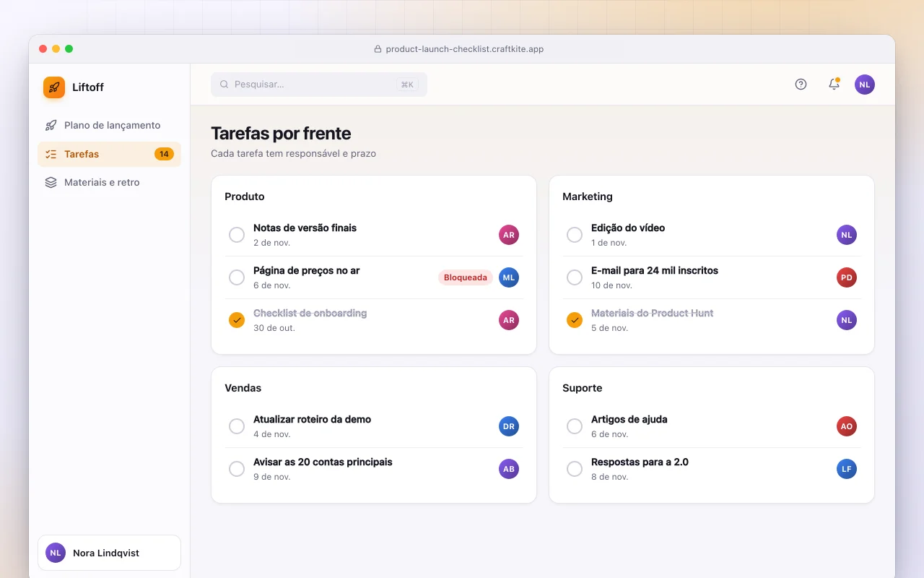Click the Suporte card heading
The width and height of the screenshot is (924, 578).
click(x=583, y=388)
